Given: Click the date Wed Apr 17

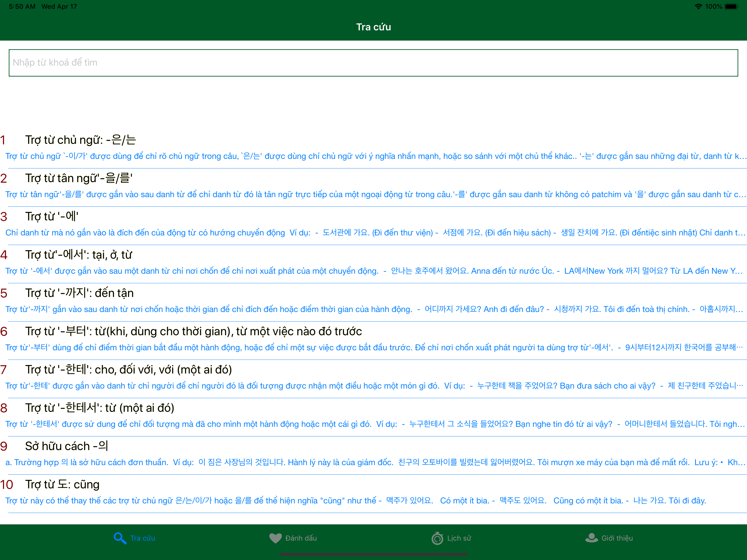Looking at the screenshot, I should click(59, 6).
